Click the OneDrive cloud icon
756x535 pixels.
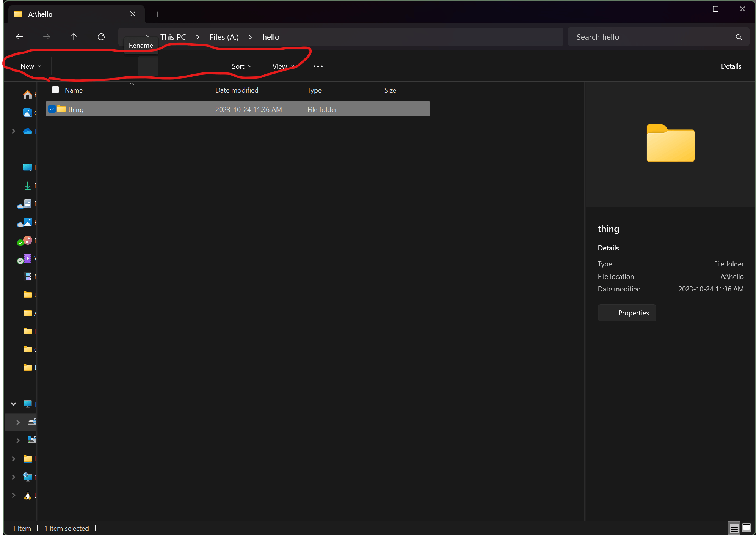[28, 131]
